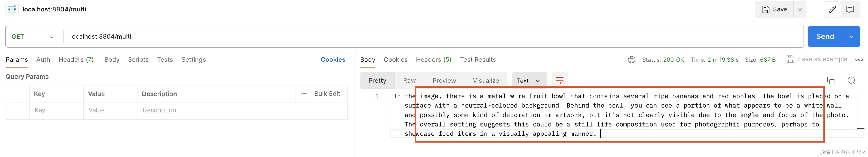Open the response panel three-dots menu

pos(859,60)
